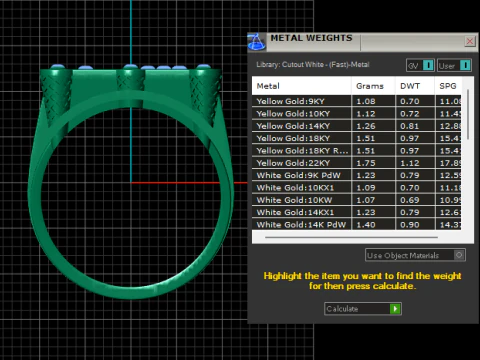Select the Yellow Gold:18KY R... row
480x360 pixels.
357,151
